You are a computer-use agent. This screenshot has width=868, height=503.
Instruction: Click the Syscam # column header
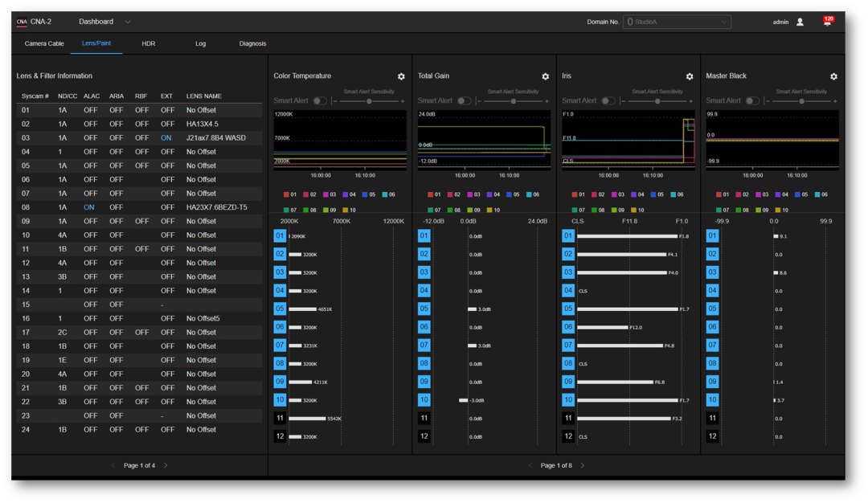pyautogui.click(x=35, y=96)
